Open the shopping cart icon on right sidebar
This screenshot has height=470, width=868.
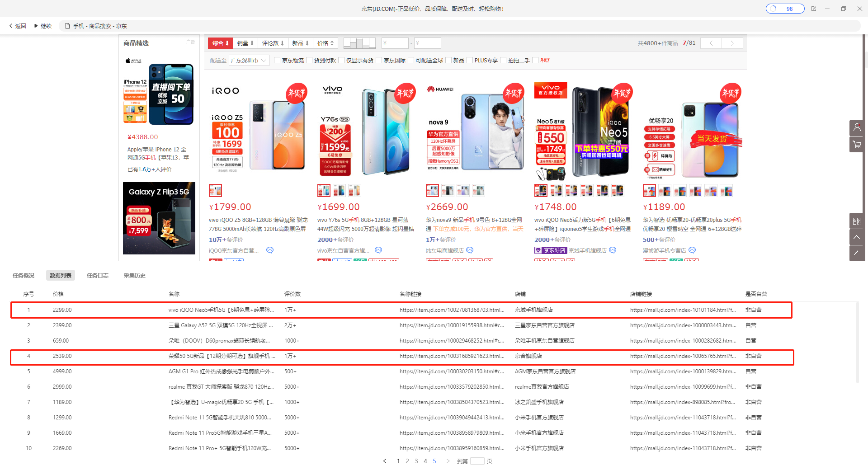857,145
